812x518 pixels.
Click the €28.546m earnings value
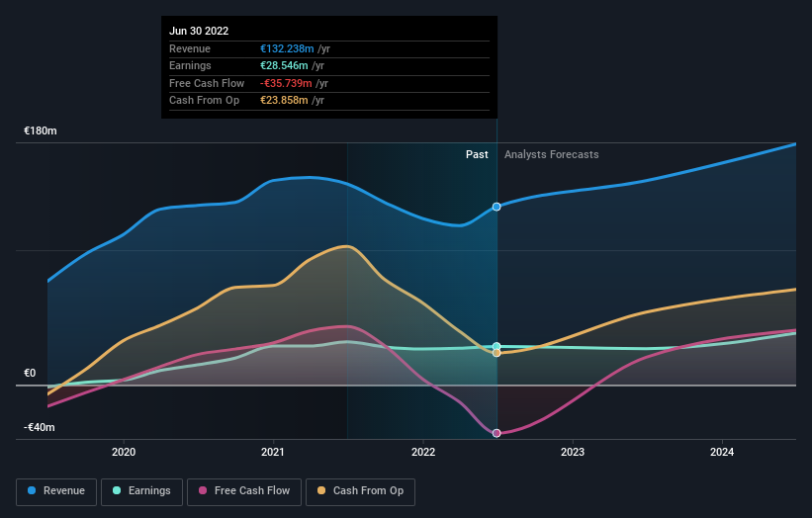284,65
